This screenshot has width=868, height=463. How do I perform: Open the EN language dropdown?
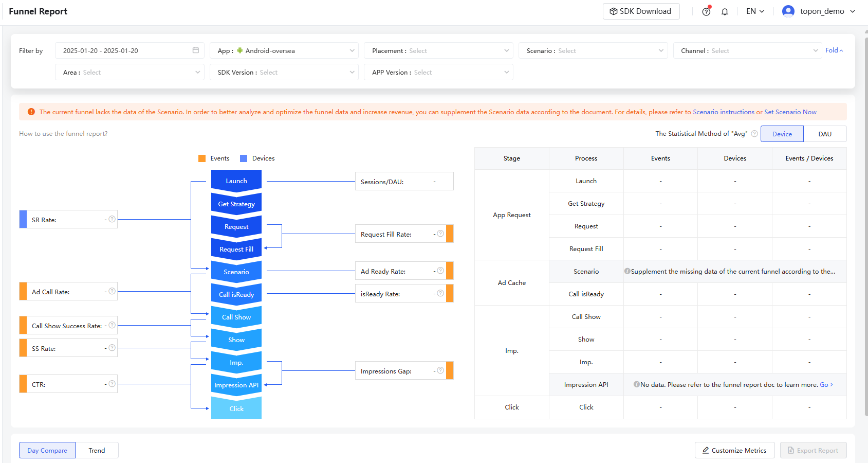[x=754, y=11]
